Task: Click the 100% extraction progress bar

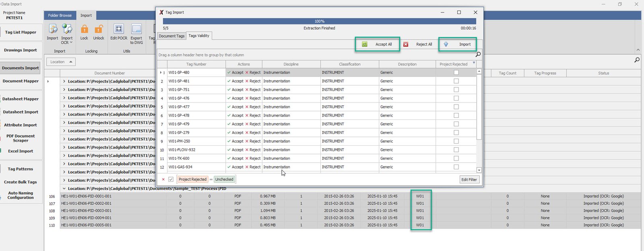Action: point(319,21)
